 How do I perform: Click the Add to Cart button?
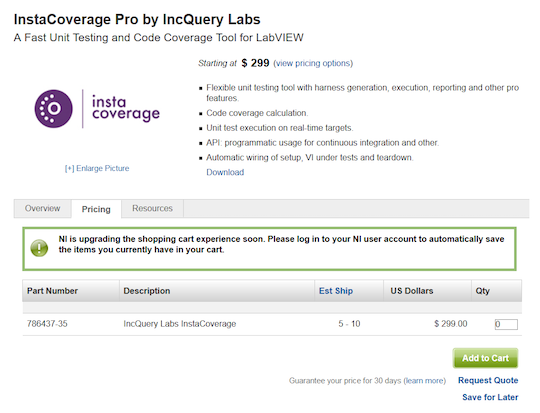485,358
